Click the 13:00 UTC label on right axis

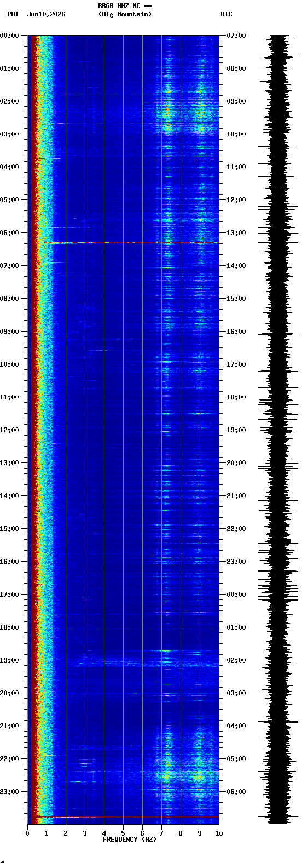tap(236, 233)
